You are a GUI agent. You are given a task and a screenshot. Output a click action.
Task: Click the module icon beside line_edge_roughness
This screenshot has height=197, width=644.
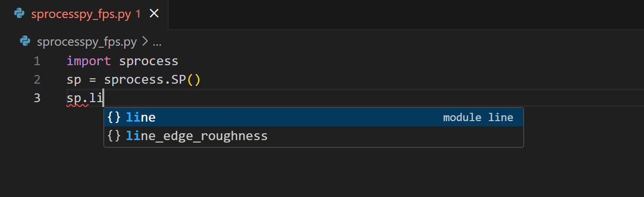point(114,136)
